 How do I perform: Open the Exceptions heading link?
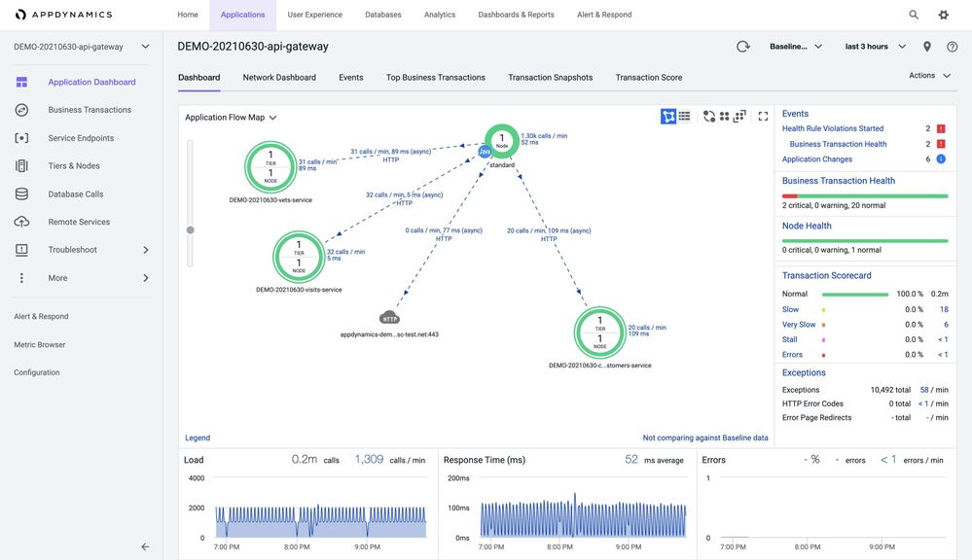804,373
